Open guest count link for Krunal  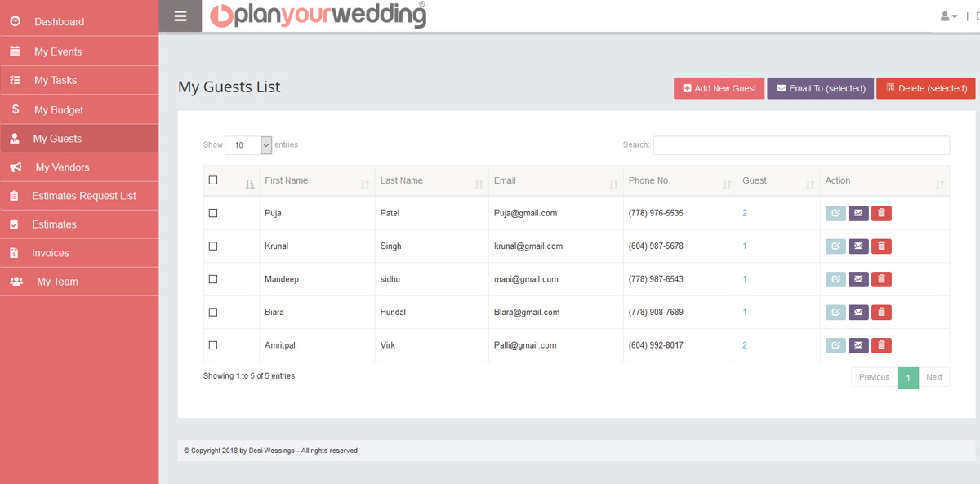click(745, 246)
